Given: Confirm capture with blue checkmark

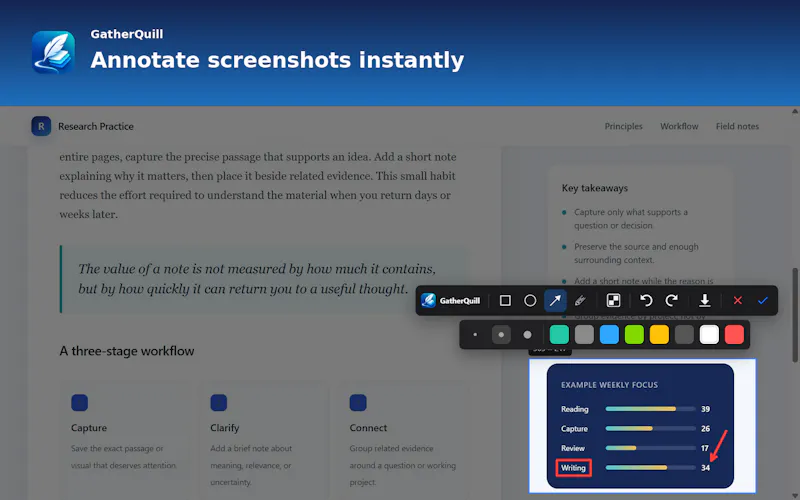Looking at the screenshot, I should click(x=763, y=301).
